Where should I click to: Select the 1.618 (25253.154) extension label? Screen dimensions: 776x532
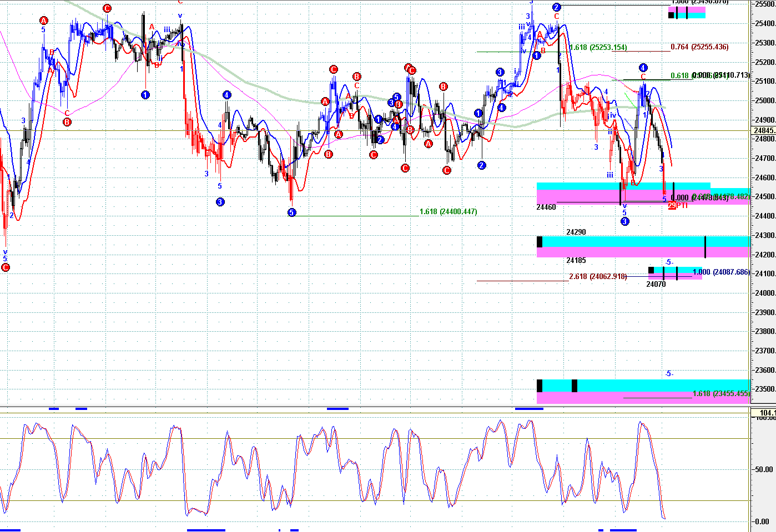tap(598, 47)
